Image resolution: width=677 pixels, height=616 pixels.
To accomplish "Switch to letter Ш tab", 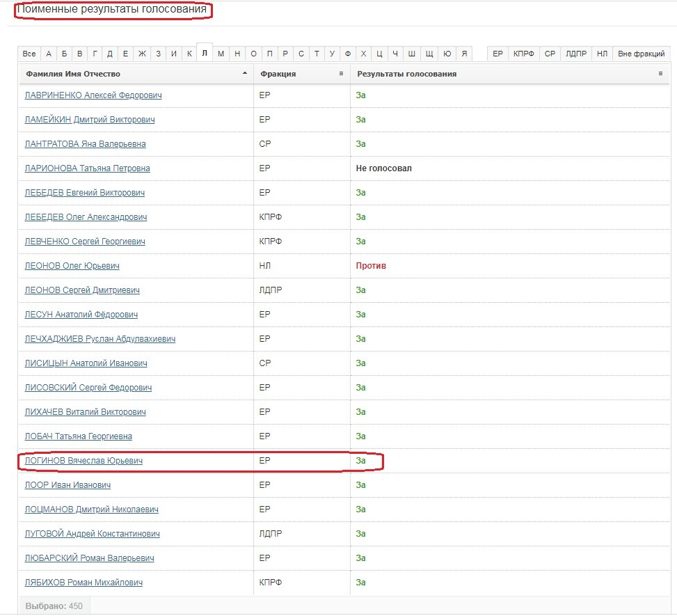I will 411,54.
